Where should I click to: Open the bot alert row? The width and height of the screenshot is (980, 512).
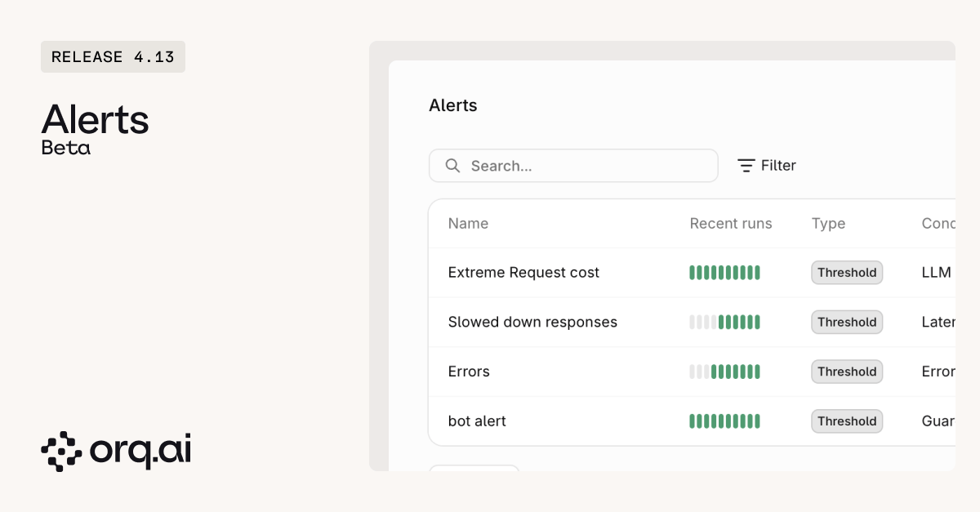click(x=692, y=421)
